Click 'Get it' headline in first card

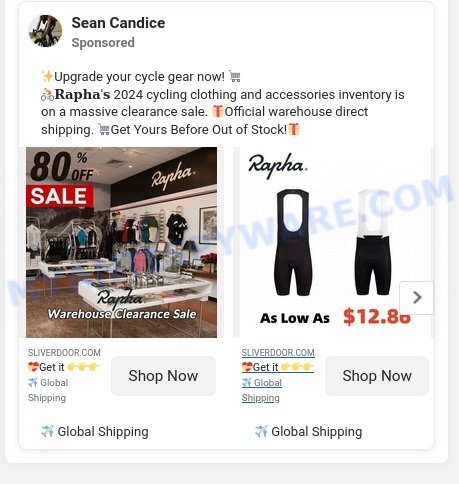[x=64, y=367]
